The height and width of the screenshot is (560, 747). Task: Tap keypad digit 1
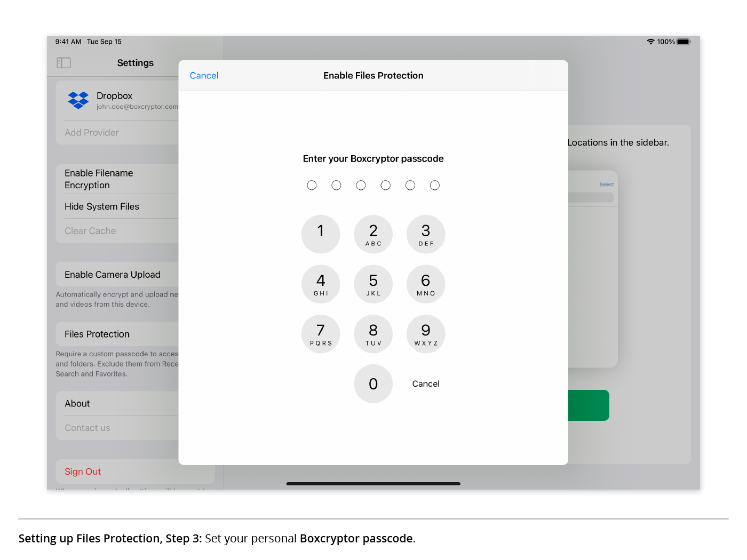[321, 234]
